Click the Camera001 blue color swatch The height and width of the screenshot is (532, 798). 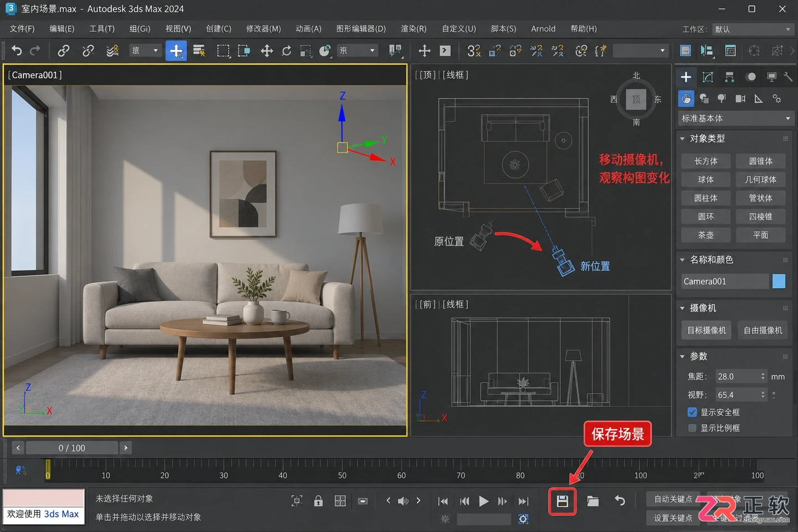779,282
